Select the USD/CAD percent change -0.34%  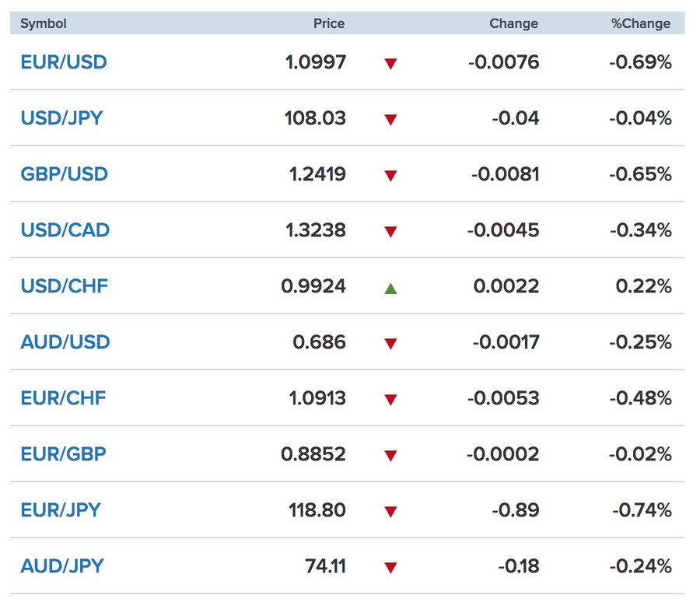[640, 230]
